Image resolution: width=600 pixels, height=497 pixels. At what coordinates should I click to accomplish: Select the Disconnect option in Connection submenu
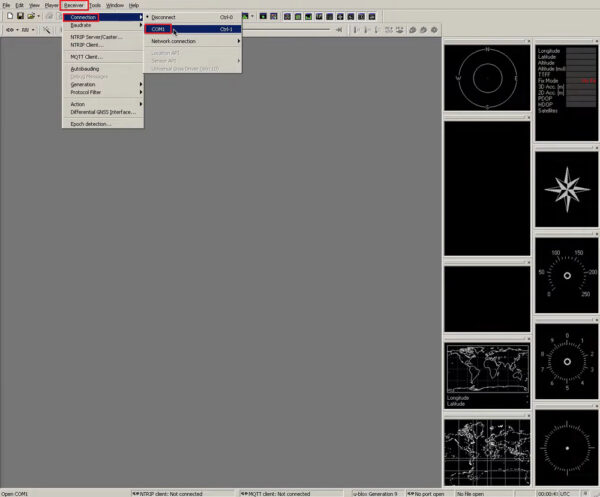click(x=164, y=17)
